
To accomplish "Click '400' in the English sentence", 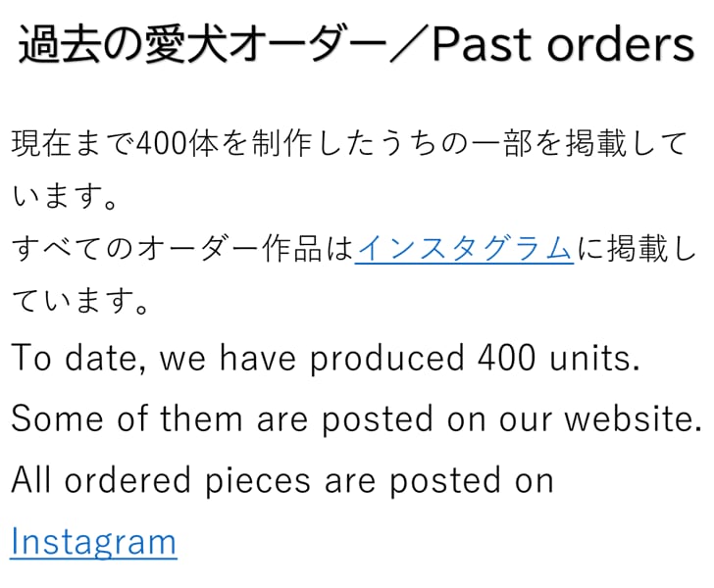I will coord(509,359).
